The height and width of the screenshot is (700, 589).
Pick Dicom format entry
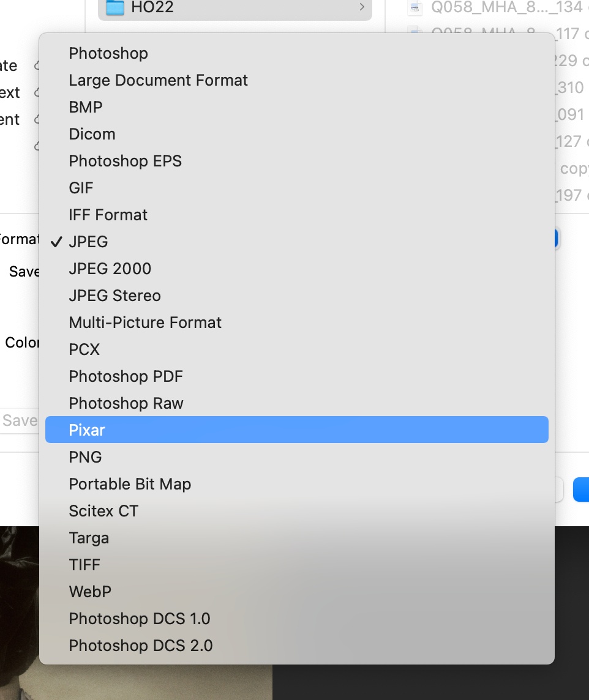tap(296, 134)
